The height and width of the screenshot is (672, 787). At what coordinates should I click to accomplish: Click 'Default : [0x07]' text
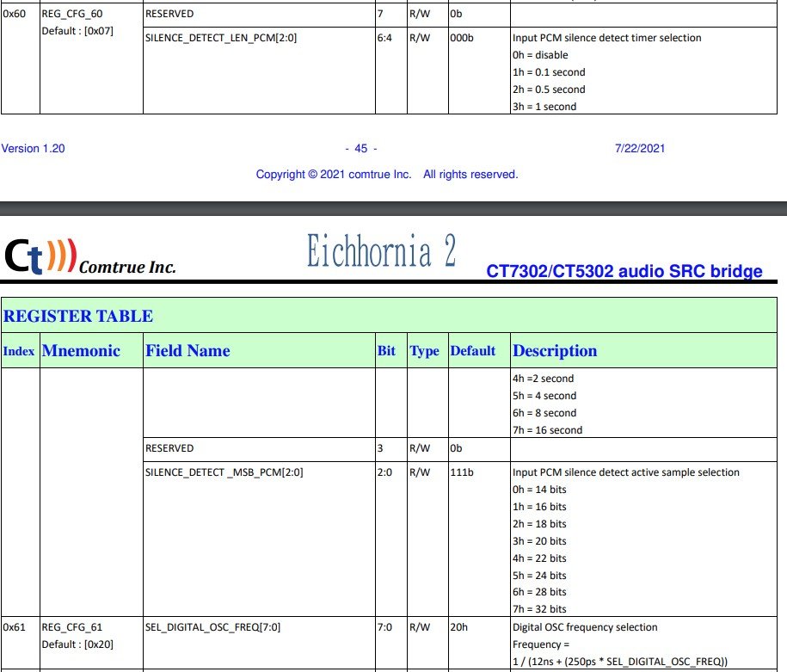(x=77, y=31)
